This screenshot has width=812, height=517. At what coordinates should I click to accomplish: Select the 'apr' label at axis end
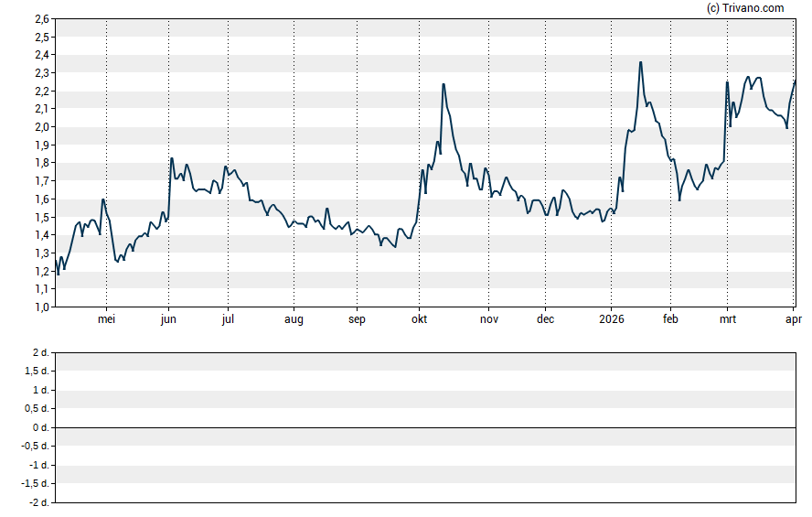coord(793,319)
